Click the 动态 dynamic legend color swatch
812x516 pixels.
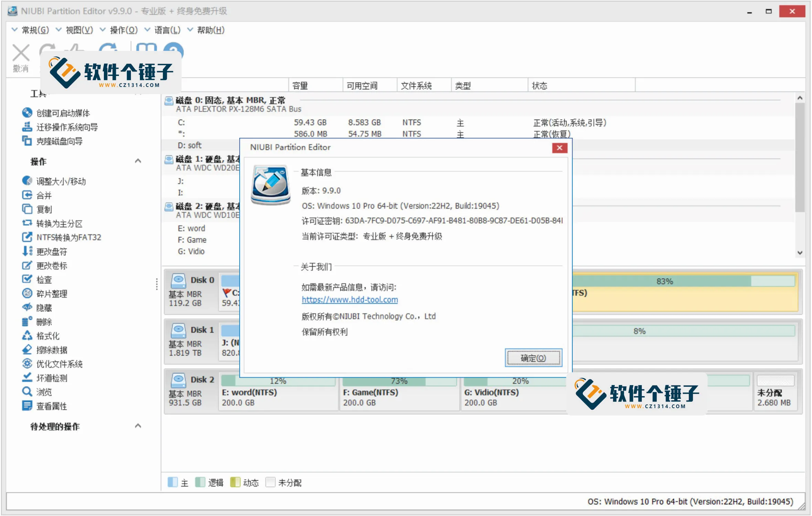pyautogui.click(x=235, y=482)
